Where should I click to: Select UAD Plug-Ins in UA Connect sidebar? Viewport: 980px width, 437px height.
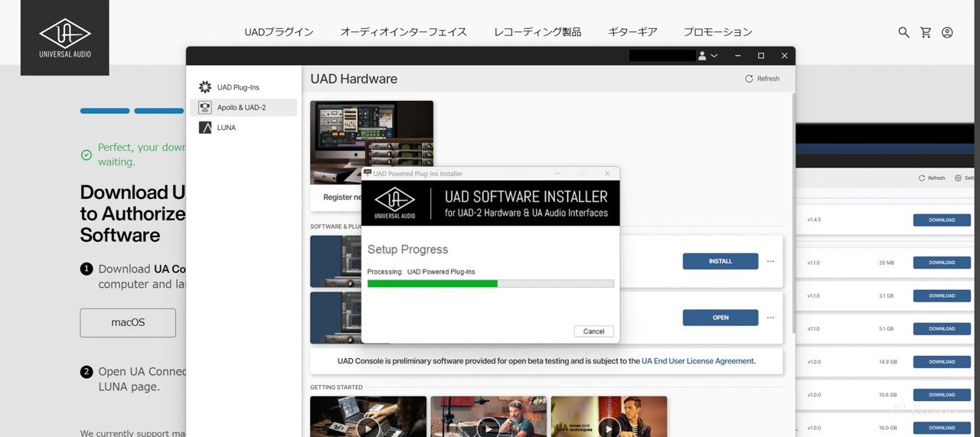click(243, 87)
